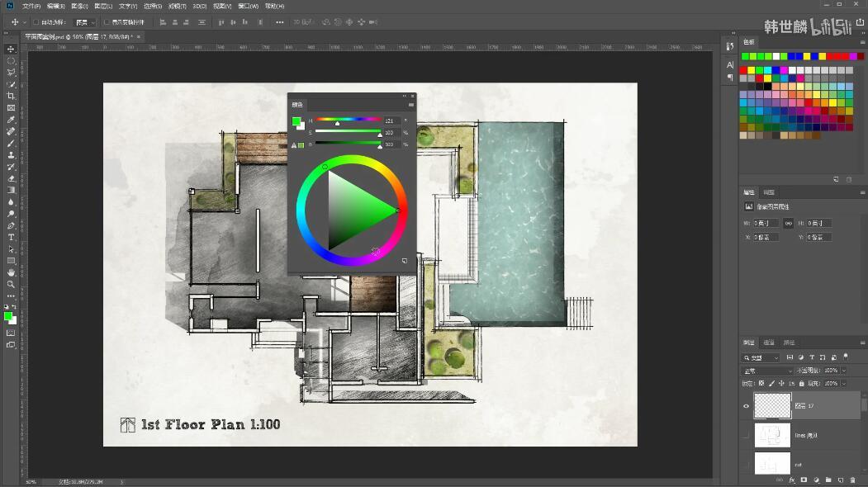Click the fx layer style icon
Viewport: 868px width, 487px height.
click(x=791, y=480)
